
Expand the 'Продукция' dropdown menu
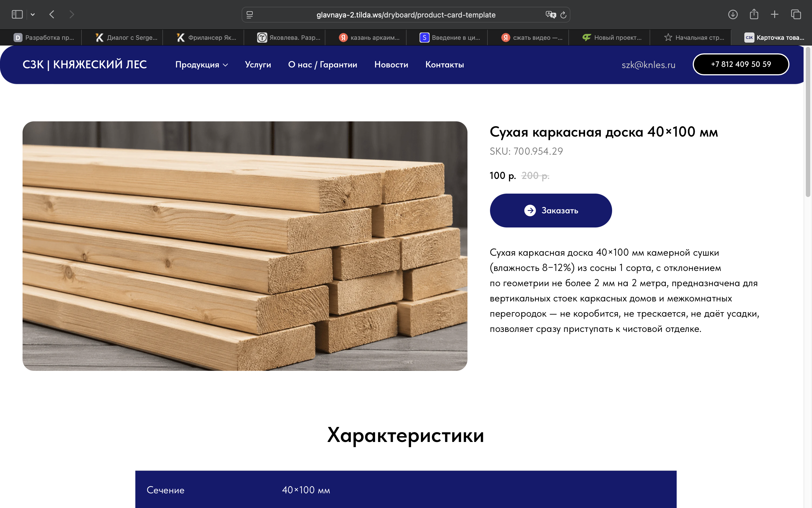click(202, 65)
